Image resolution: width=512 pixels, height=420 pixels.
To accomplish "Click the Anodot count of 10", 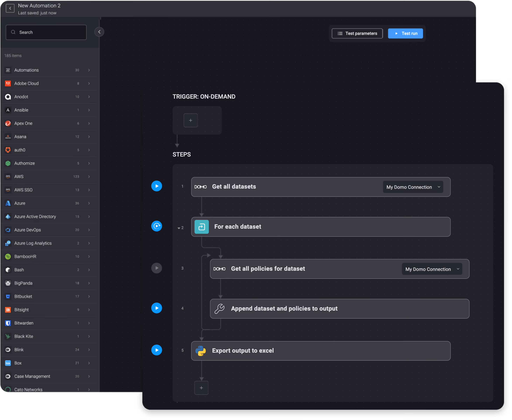I will pos(77,97).
